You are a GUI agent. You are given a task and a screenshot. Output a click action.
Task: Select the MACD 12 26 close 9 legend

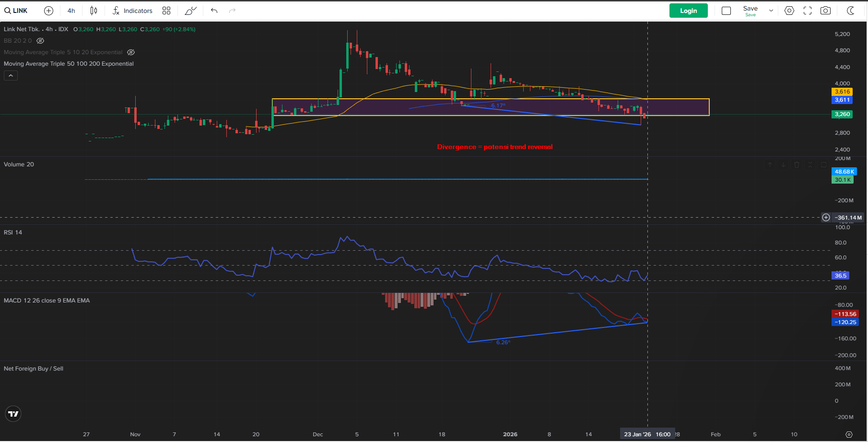[47, 301]
